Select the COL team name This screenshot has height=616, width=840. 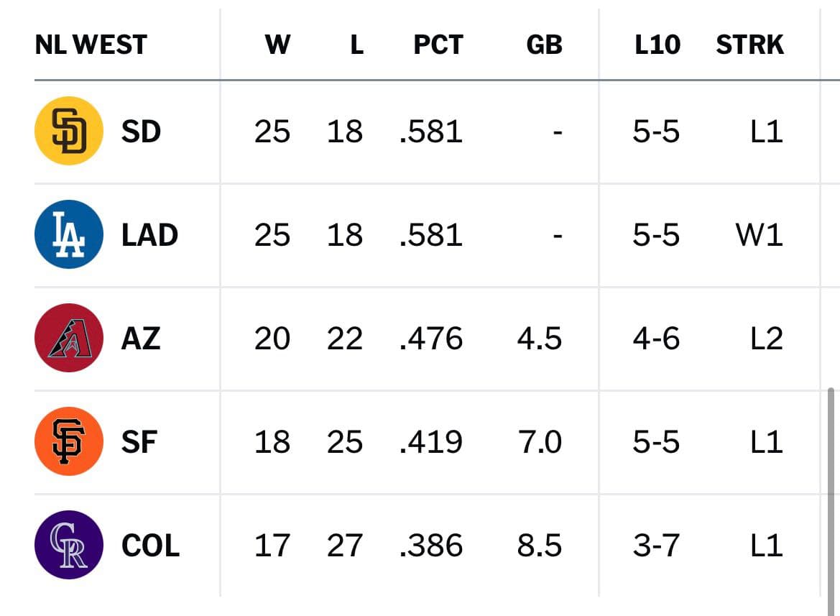[150, 546]
